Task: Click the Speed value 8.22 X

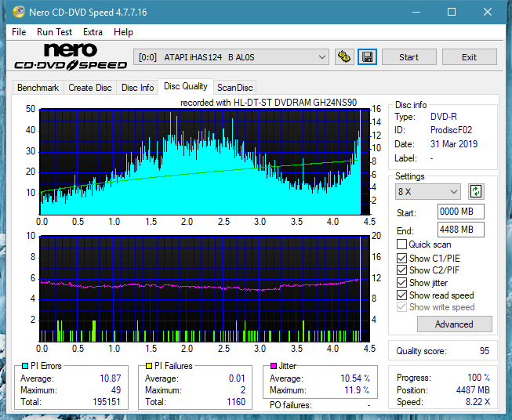Action: [478, 402]
